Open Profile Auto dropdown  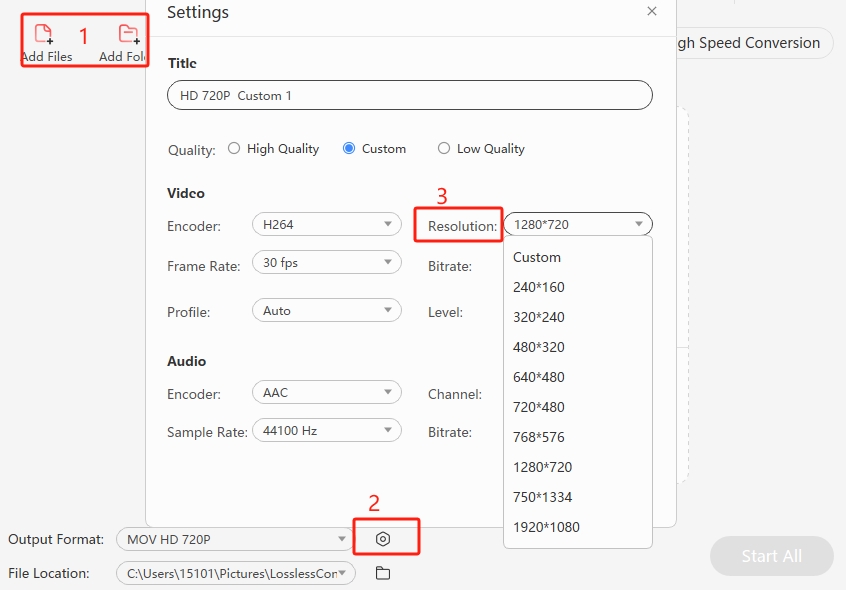coord(326,311)
